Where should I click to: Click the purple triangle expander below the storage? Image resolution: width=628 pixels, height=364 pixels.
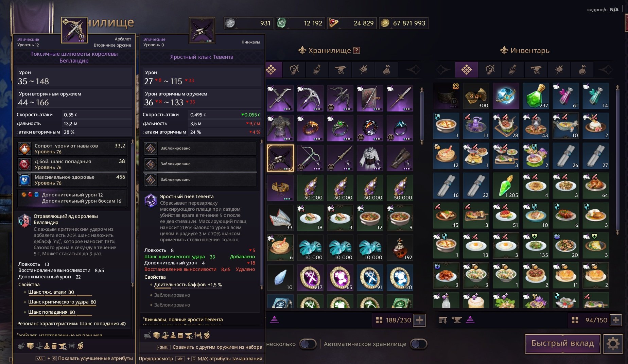click(x=275, y=319)
